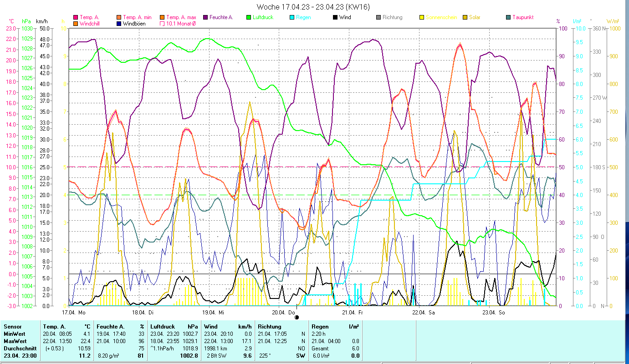Click the maximum pressure value '1029.1'
Image resolution: width=629 pixels, height=364 pixels.
coord(189,341)
